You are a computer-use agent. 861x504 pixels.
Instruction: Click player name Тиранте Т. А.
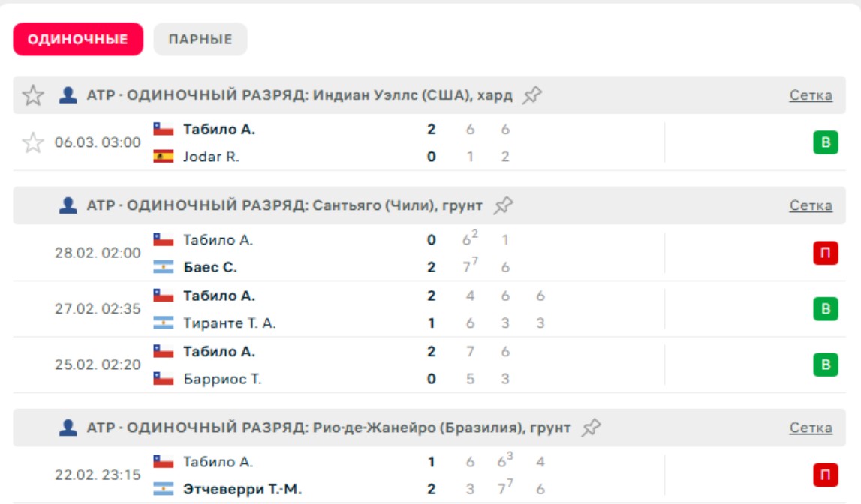pos(230,323)
